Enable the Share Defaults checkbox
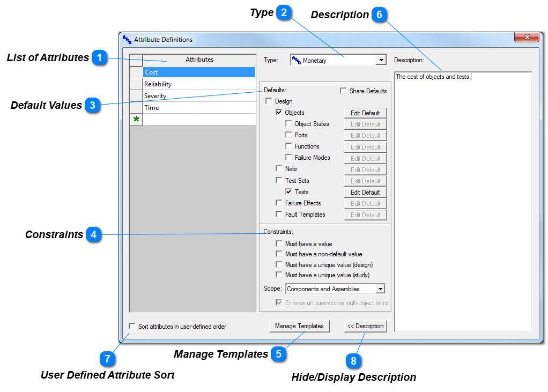The height and width of the screenshot is (392, 548). pos(343,91)
